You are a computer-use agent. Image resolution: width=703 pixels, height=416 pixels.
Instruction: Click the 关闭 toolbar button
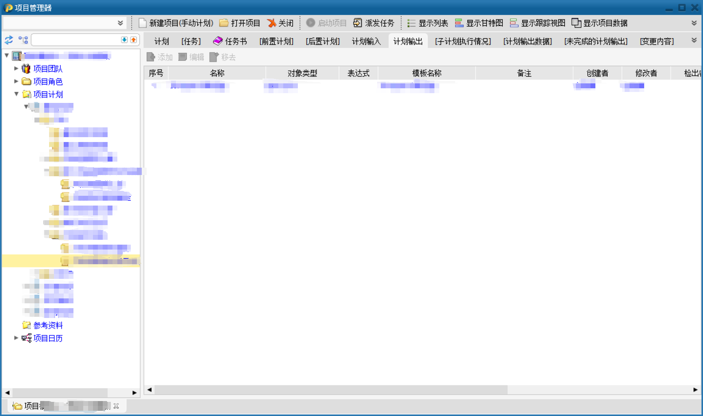pyautogui.click(x=280, y=23)
